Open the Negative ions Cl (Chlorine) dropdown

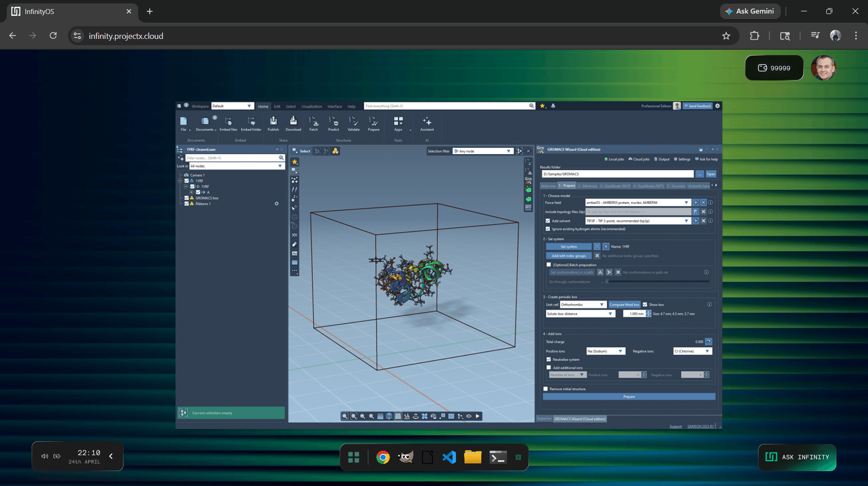pos(693,351)
